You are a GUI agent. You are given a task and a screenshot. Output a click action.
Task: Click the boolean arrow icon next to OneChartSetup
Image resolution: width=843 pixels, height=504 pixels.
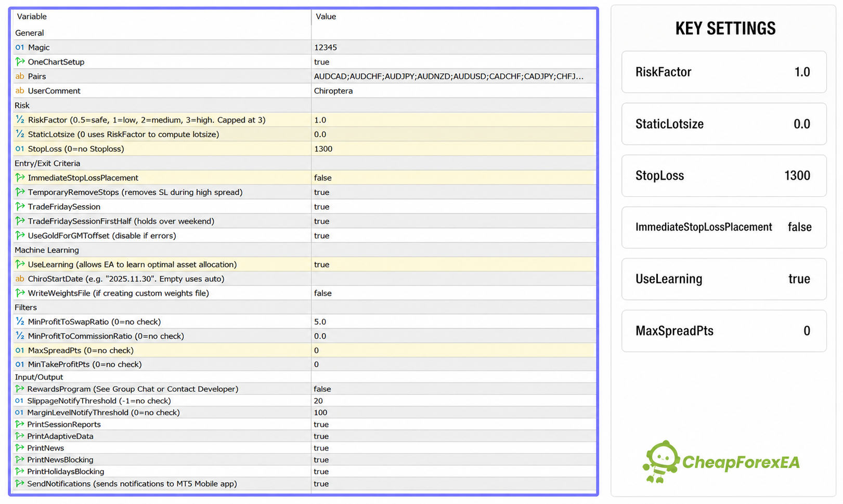click(x=20, y=62)
